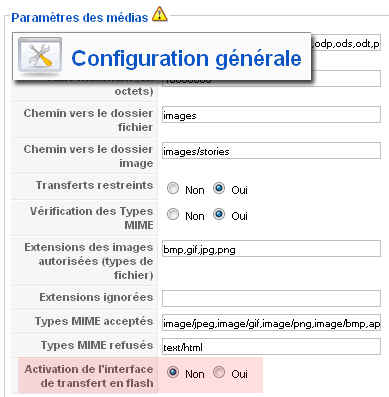This screenshot has width=389, height=397.
Task: Click the Paramètres des médias heading
Action: [x=80, y=18]
